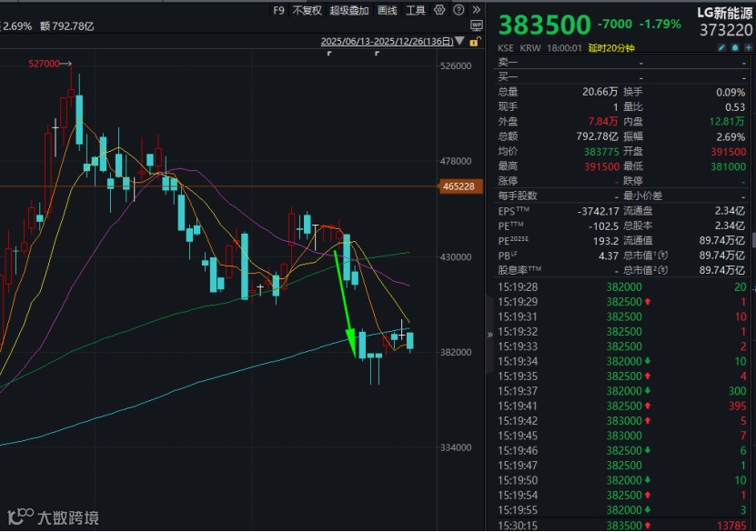Click info icon beside 总市值1
This screenshot has height=532, width=756.
tap(664, 256)
